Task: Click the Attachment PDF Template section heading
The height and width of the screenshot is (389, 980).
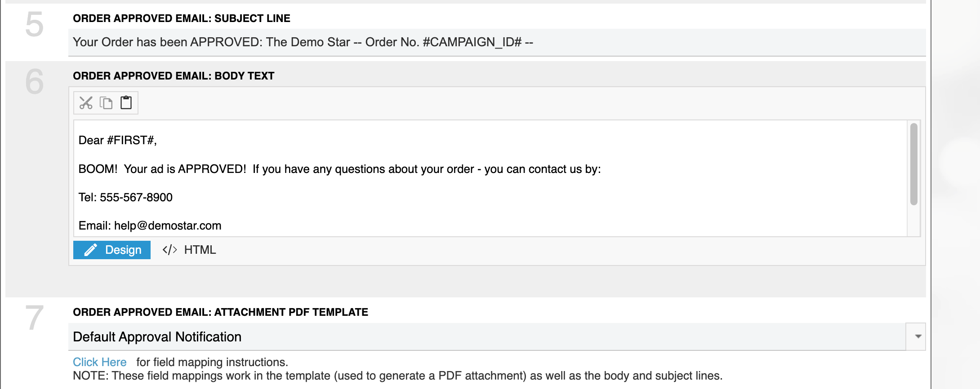Action: point(220,312)
